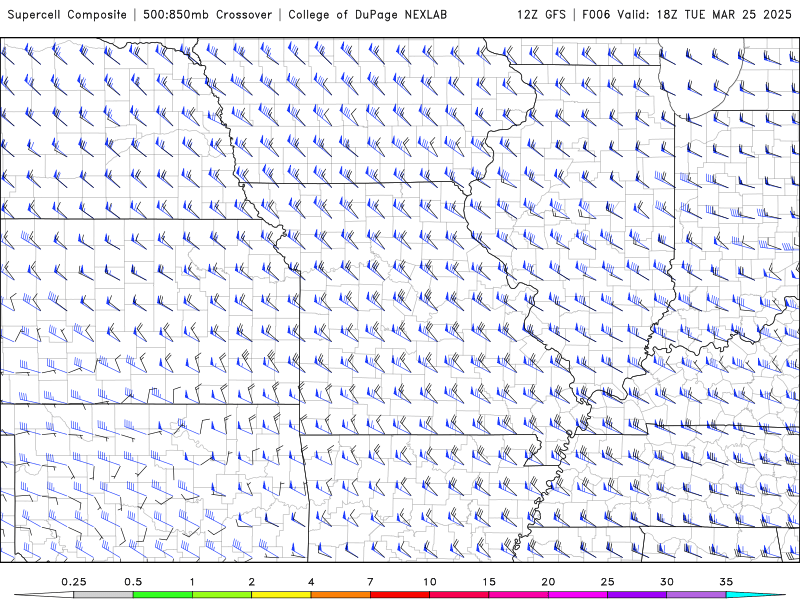Click the 'College of DuPage NEXLAB' text

(x=367, y=15)
